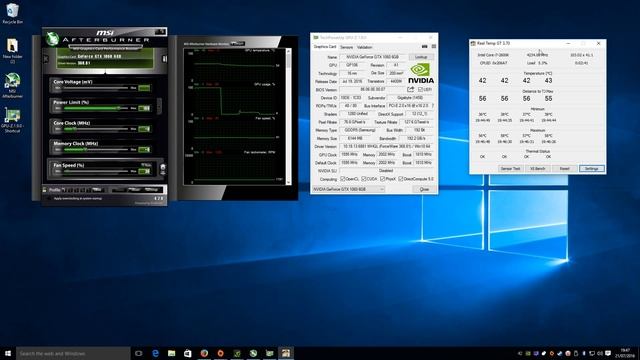Click Afterburner left side arrow button
This screenshot has width=640, height=360.
(x=46, y=59)
